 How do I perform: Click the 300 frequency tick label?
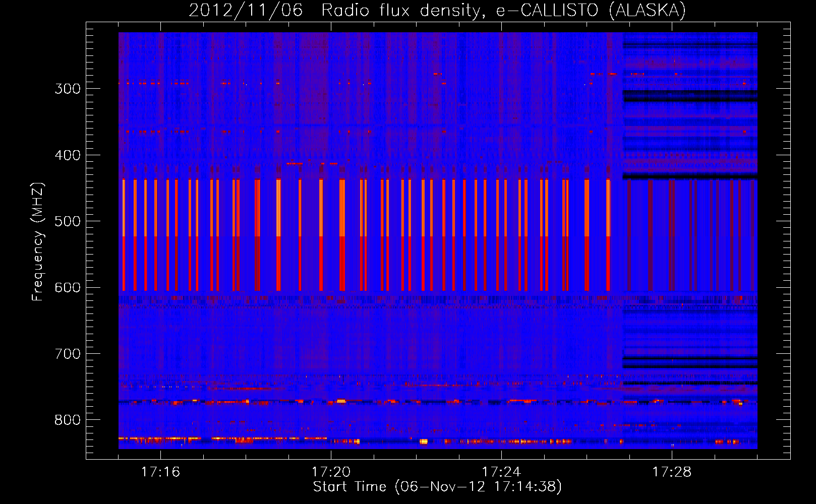[68, 89]
